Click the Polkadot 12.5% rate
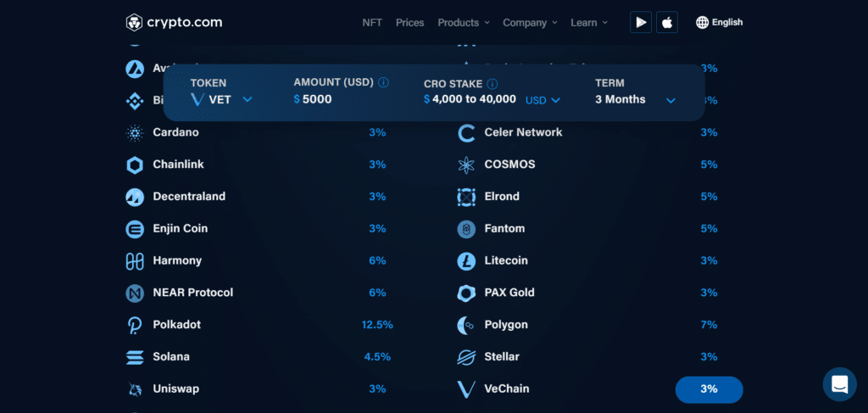 pos(377,325)
